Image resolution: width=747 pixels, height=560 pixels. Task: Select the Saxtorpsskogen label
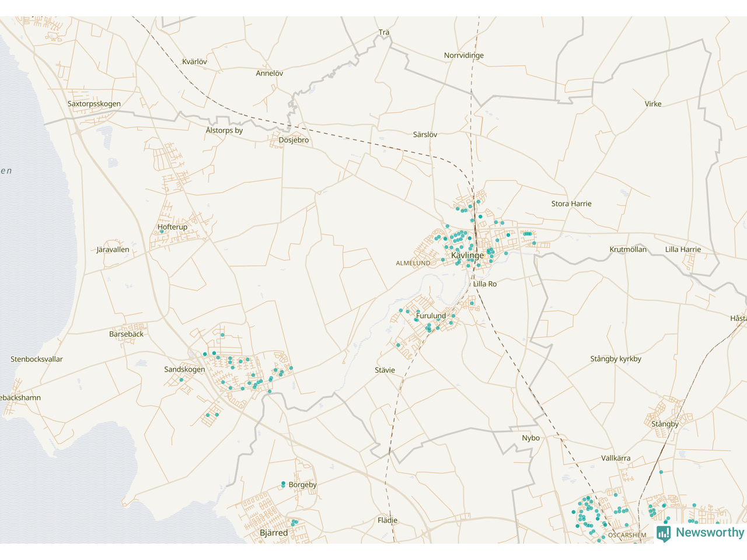coord(94,104)
